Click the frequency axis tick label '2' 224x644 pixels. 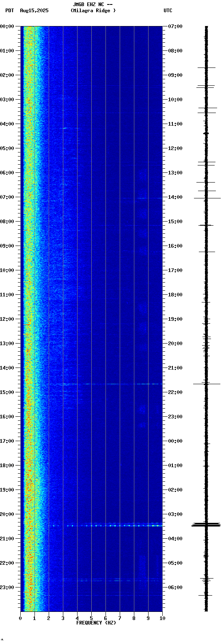pos(49,618)
